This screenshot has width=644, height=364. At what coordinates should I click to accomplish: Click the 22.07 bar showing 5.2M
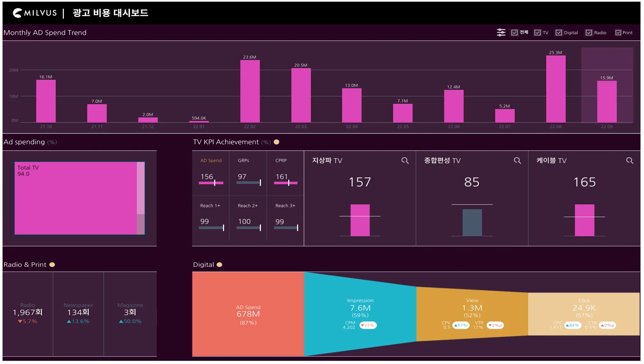coord(505,116)
